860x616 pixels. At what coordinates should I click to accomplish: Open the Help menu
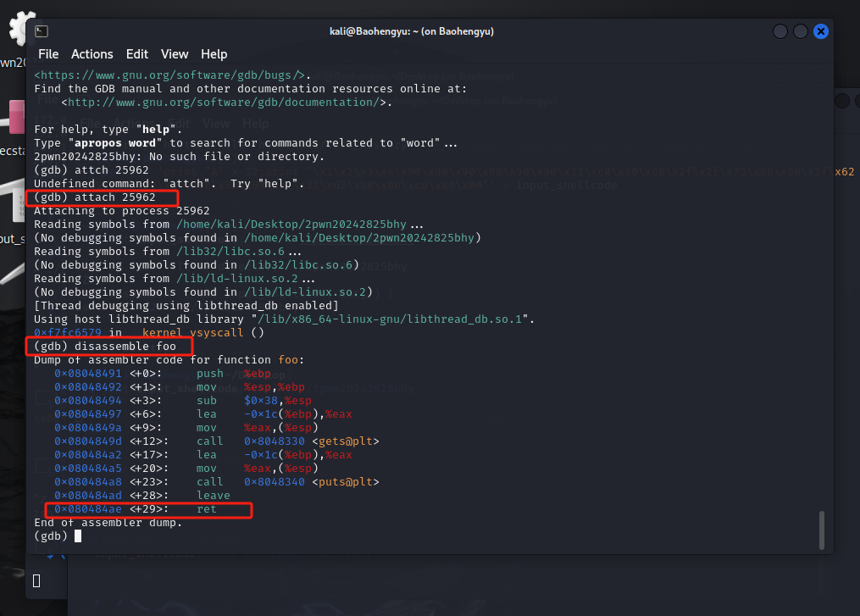pyautogui.click(x=214, y=54)
